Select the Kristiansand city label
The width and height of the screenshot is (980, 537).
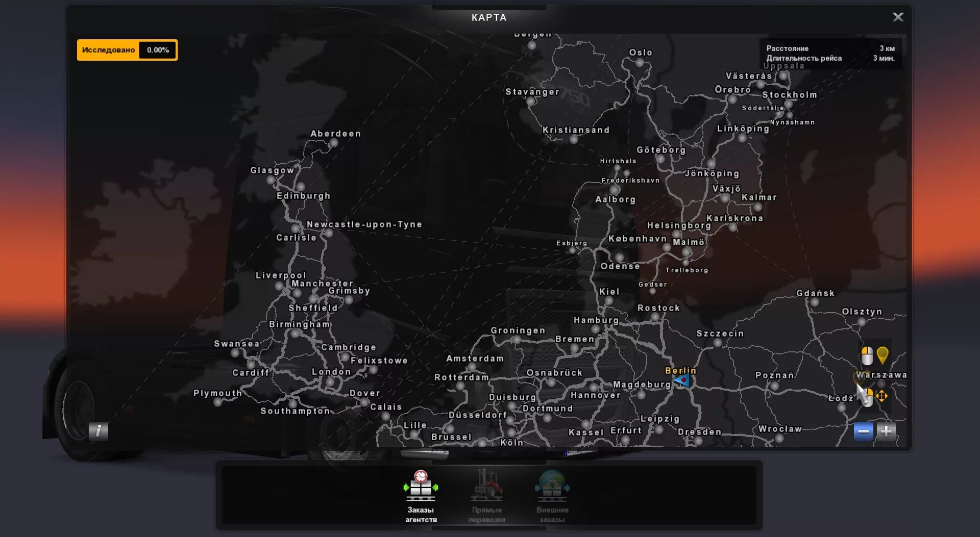pos(576,130)
